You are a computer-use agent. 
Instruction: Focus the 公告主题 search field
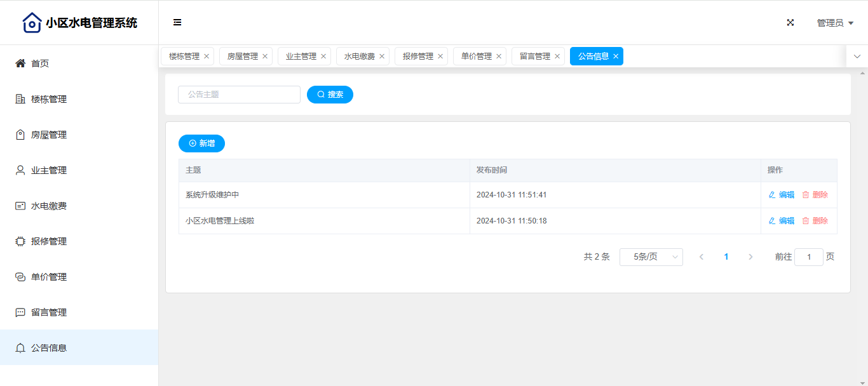[x=239, y=95]
